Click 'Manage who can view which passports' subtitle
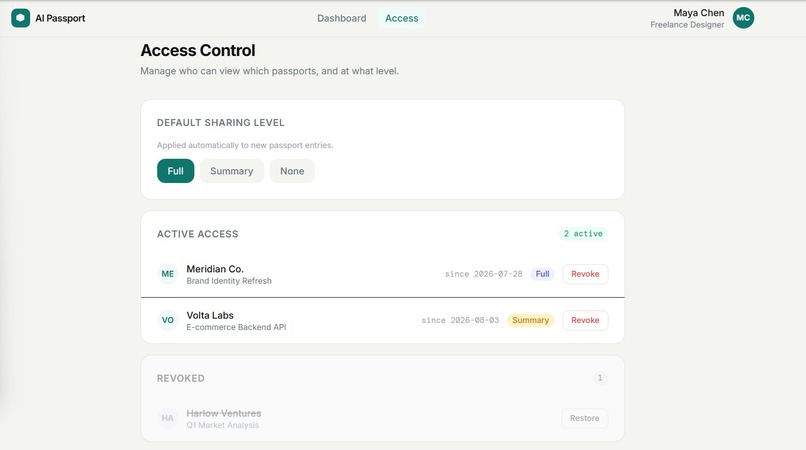Image resolution: width=806 pixels, height=450 pixels. coord(269,71)
